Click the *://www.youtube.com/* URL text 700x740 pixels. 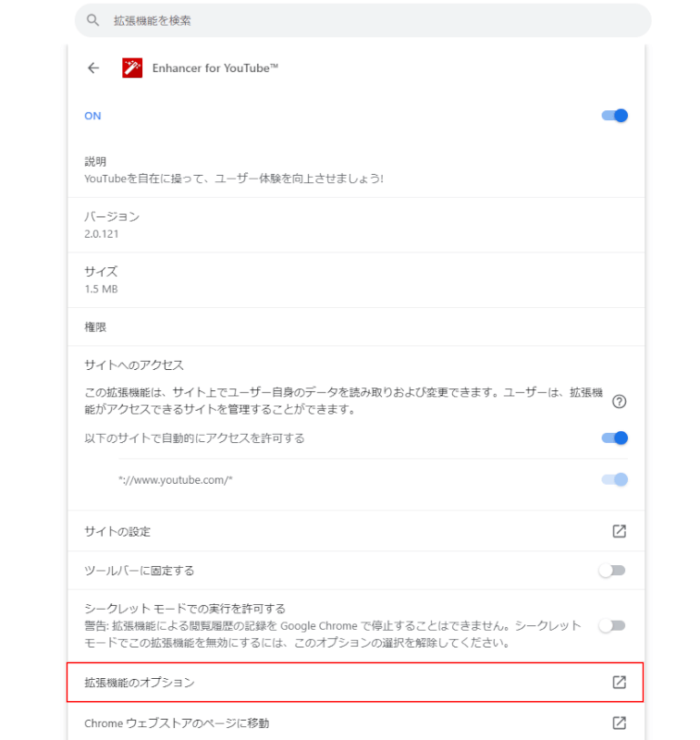click(176, 480)
